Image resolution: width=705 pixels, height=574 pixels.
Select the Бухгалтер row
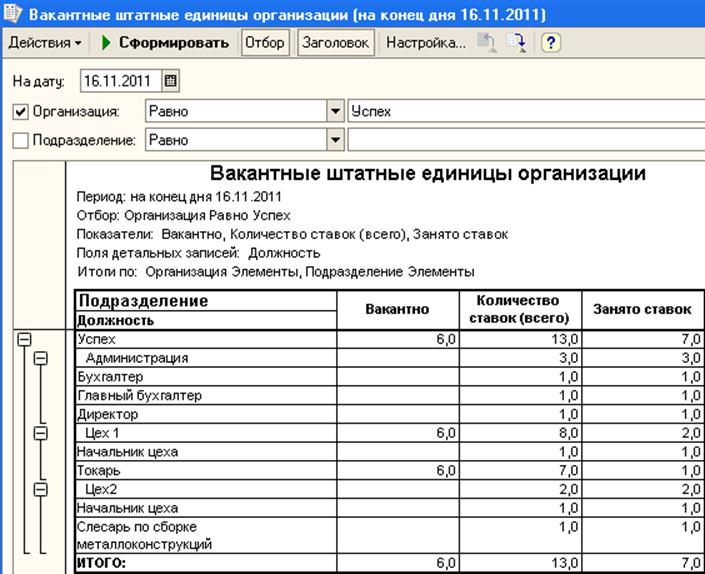[x=206, y=377]
